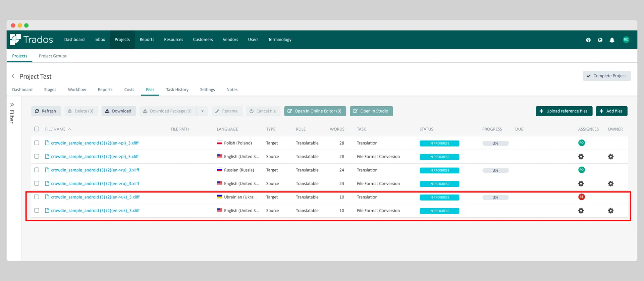Open the Dashboard top menu
The image size is (644, 281).
click(74, 40)
